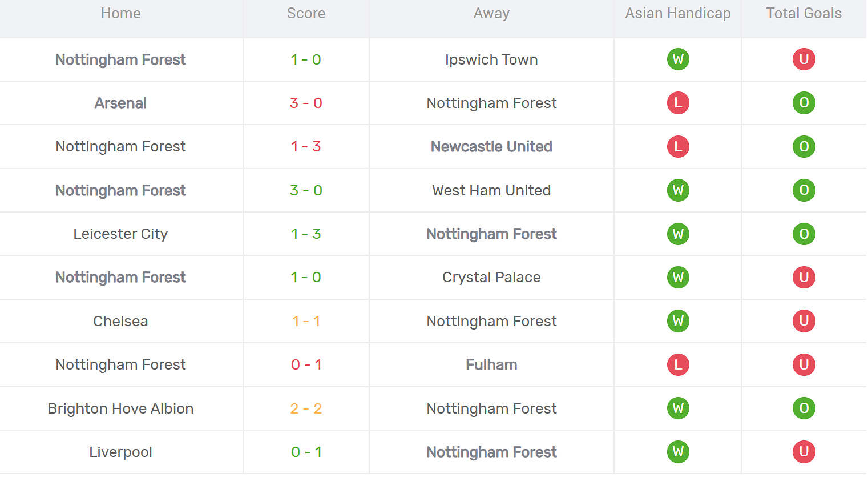Click the W handicap icon in Liverpool row
This screenshot has height=477, width=868.
point(678,452)
